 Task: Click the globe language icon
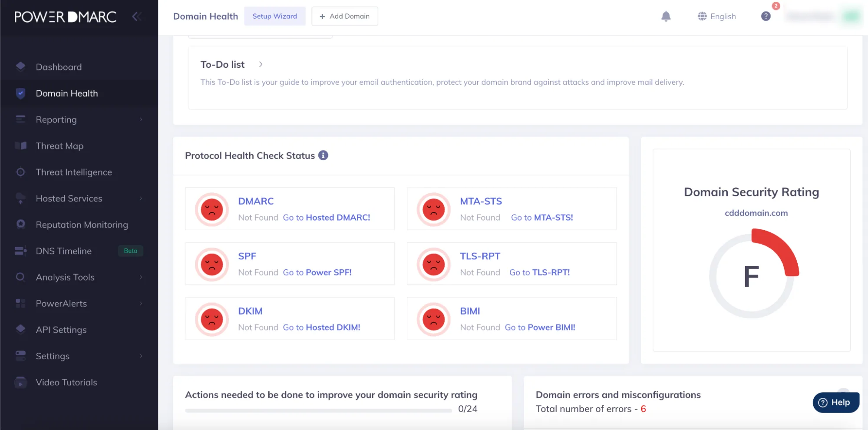tap(702, 17)
